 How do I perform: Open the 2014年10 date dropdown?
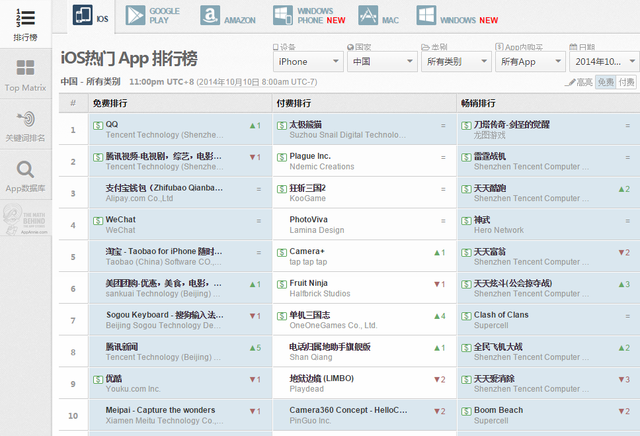point(604,62)
